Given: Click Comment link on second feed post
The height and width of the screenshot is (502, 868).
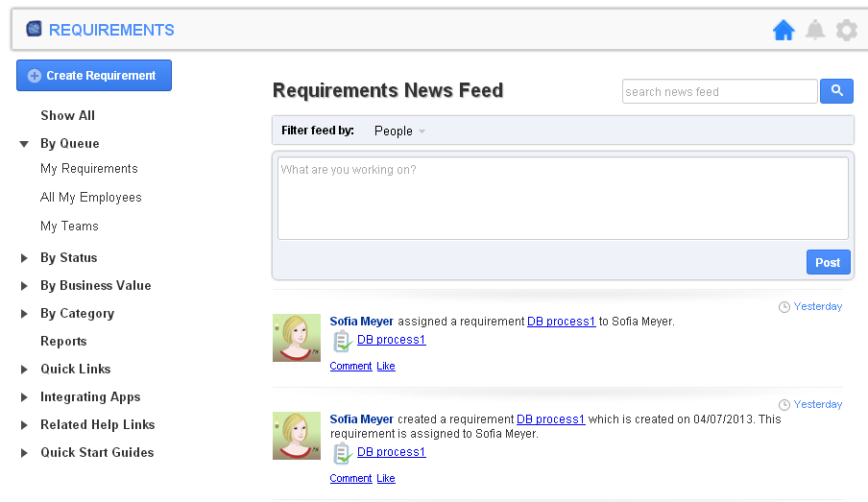Looking at the screenshot, I should [350, 479].
